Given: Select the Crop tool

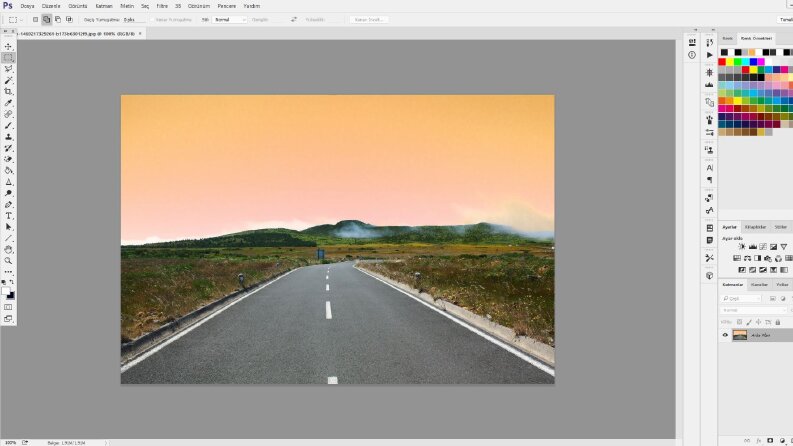Looking at the screenshot, I should point(8,92).
